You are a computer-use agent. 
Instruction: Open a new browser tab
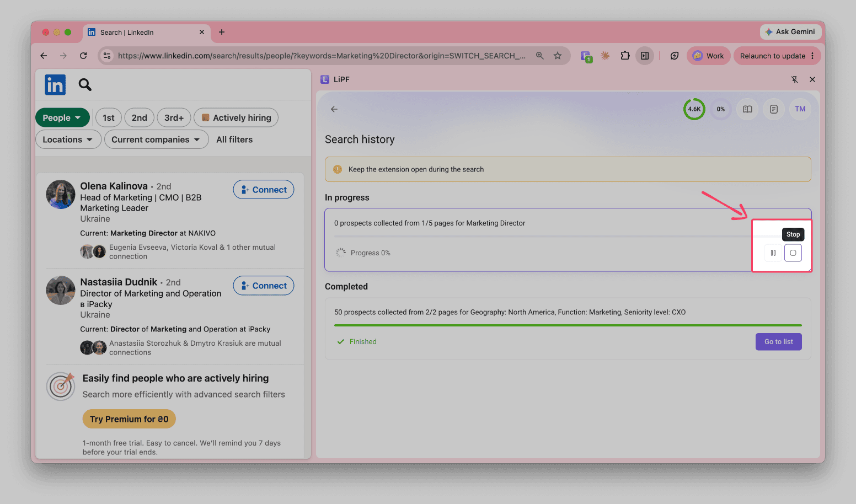point(222,32)
